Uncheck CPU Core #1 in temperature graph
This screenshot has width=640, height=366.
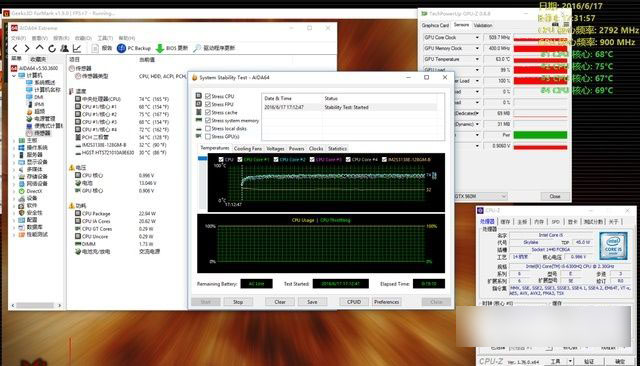coord(240,160)
